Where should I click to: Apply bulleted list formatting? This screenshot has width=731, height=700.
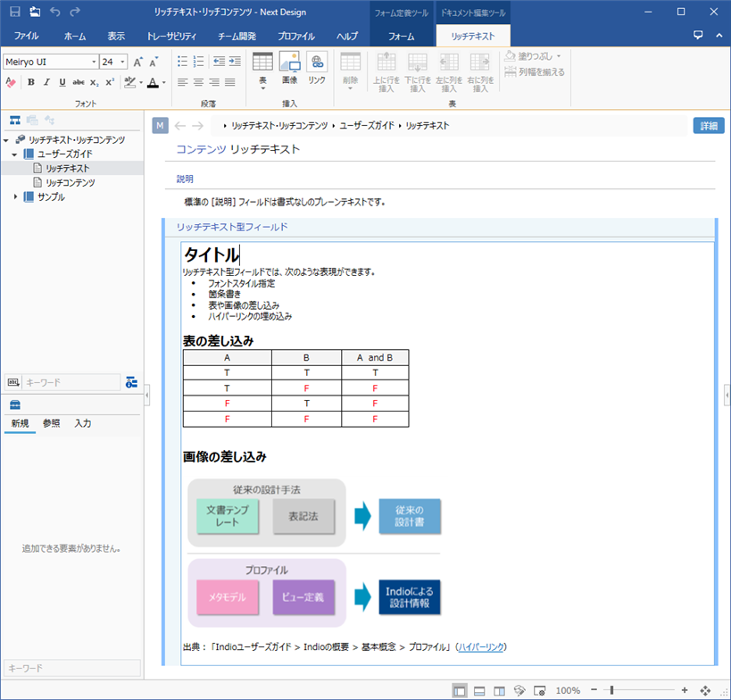[x=183, y=62]
